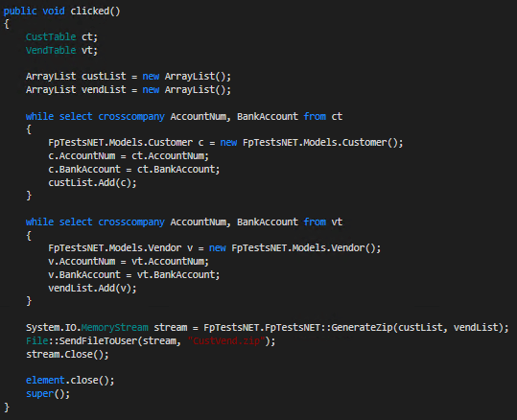
Task: Click the element.close() statement
Action: tap(70, 381)
